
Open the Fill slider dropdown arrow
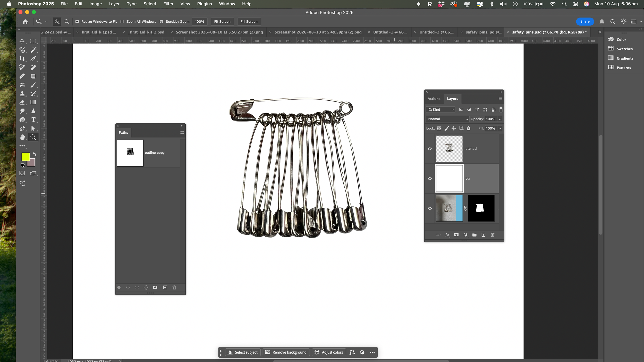coord(500,128)
